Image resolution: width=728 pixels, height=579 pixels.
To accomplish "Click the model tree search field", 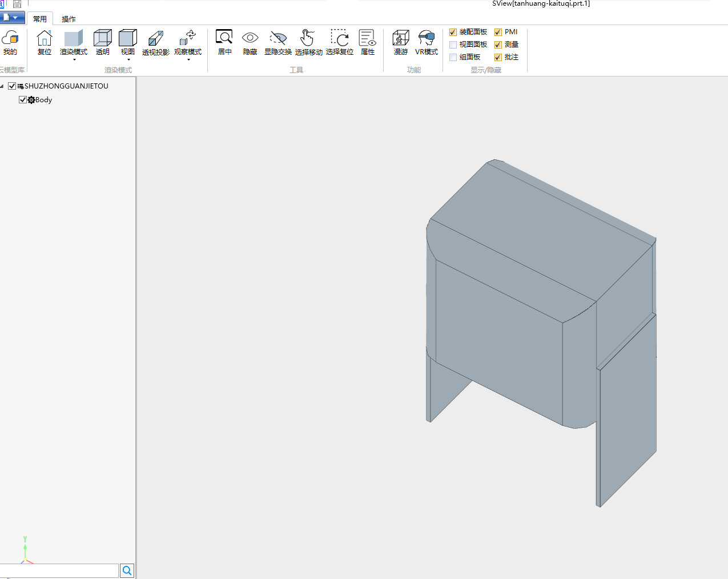I will tap(59, 570).
